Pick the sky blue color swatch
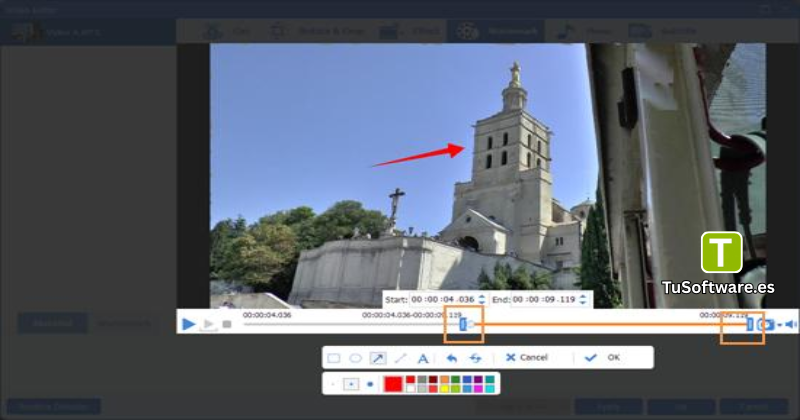This screenshot has height=420, width=800. [467, 388]
